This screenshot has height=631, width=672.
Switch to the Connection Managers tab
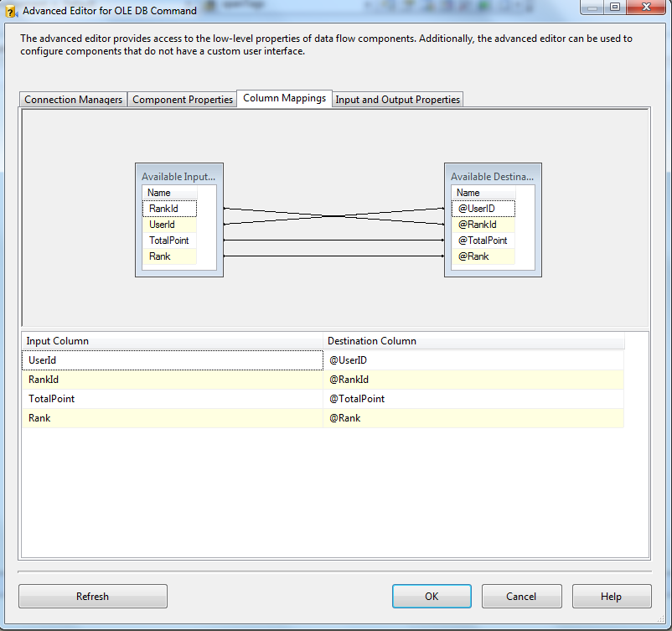click(73, 100)
